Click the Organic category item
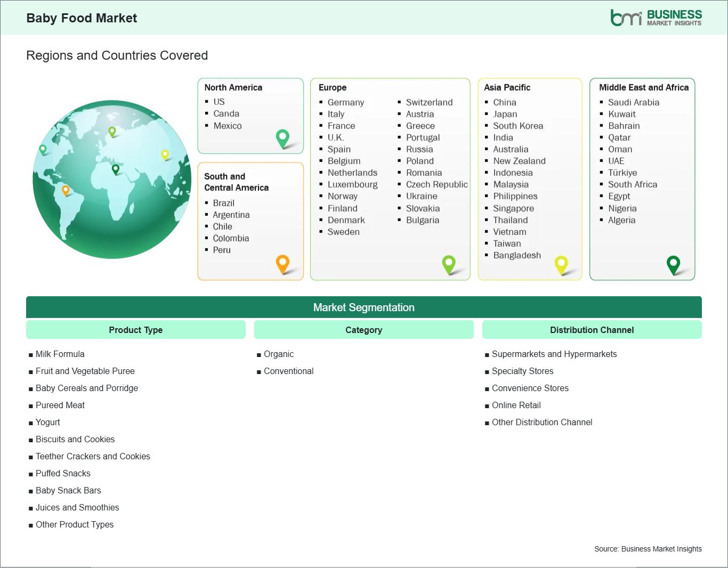The height and width of the screenshot is (568, 728). [x=278, y=354]
